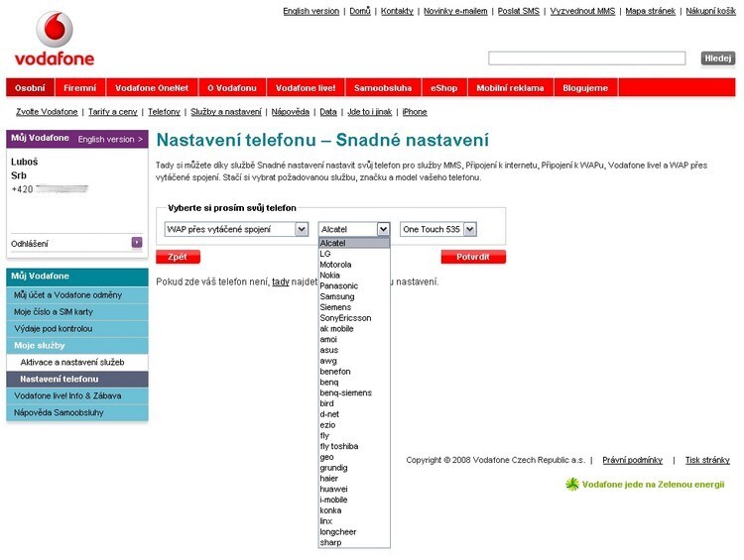
Task: Choose SonyEricsson from the brand list
Action: coord(354,318)
